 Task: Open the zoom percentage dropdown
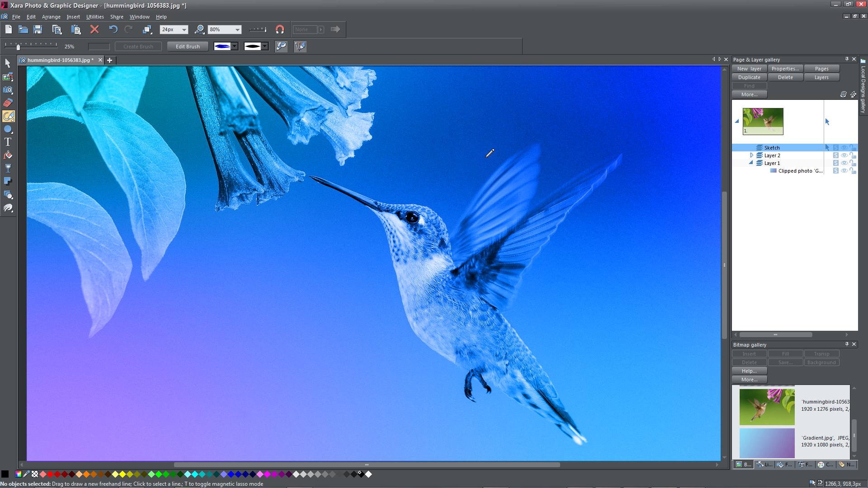tap(237, 29)
